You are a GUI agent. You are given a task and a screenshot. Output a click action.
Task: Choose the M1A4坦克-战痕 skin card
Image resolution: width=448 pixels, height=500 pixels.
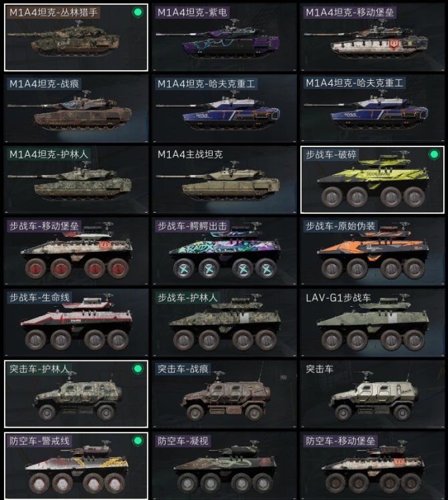click(x=76, y=108)
